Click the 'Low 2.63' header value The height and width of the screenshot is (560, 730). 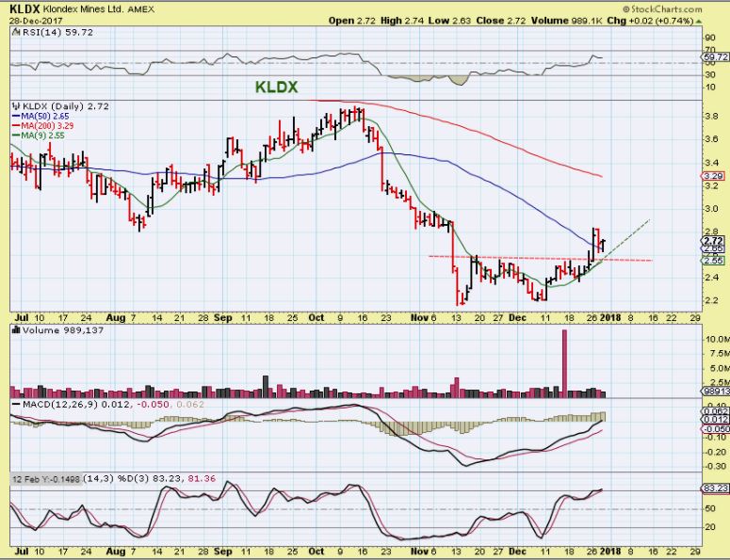click(x=449, y=21)
